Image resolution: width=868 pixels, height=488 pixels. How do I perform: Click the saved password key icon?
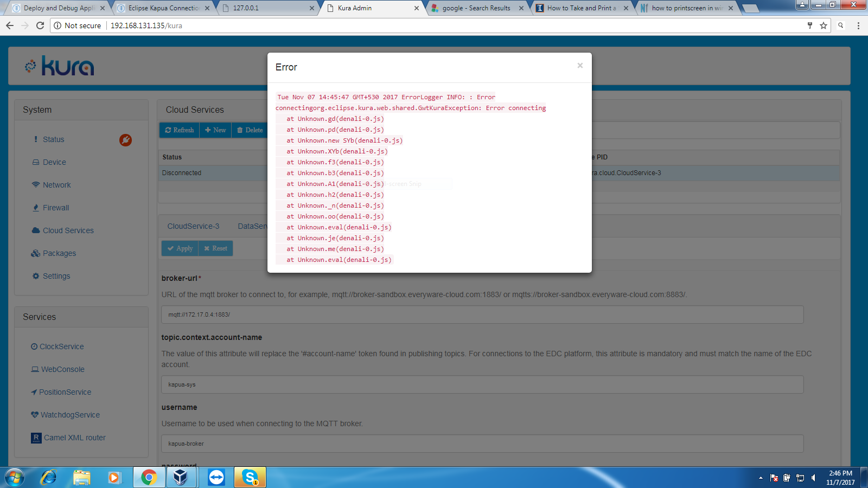[810, 25]
